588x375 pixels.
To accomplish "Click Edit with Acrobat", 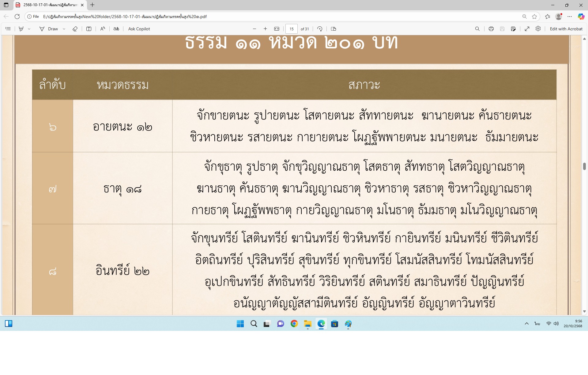I will pyautogui.click(x=566, y=29).
